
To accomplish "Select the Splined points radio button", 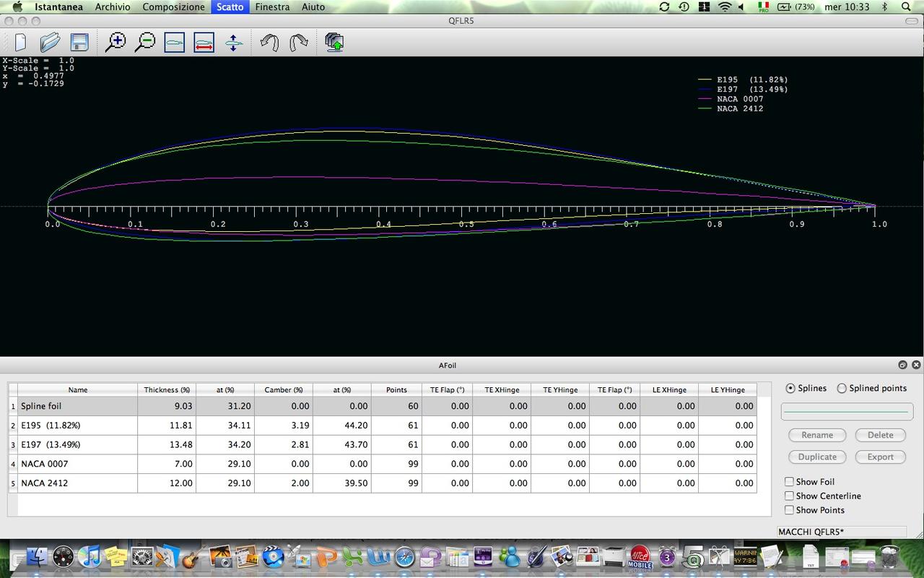I will pos(842,389).
